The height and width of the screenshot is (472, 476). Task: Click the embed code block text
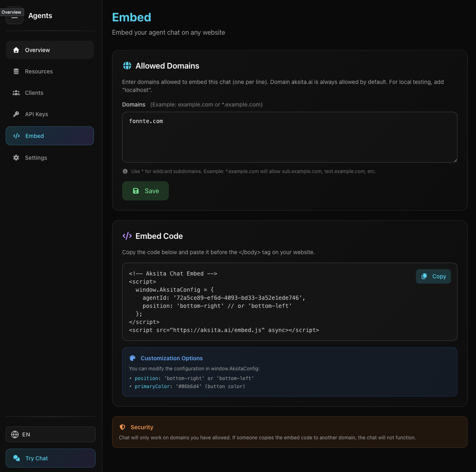(x=242, y=302)
